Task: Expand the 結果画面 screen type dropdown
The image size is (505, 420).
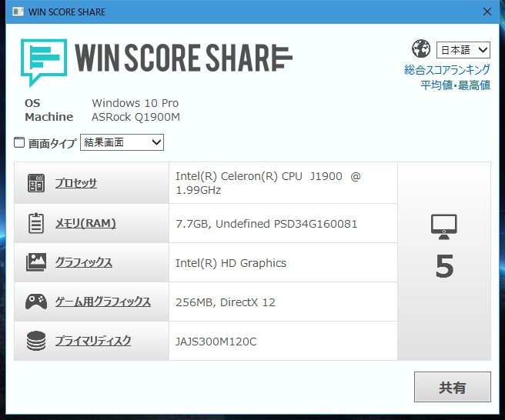Action: pyautogui.click(x=122, y=142)
